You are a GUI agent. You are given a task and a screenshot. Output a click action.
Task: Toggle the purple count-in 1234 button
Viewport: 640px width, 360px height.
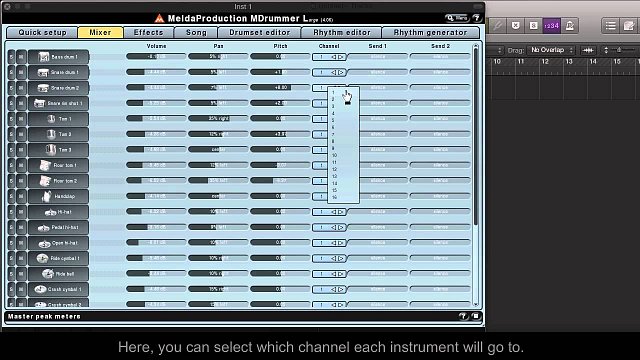point(551,26)
